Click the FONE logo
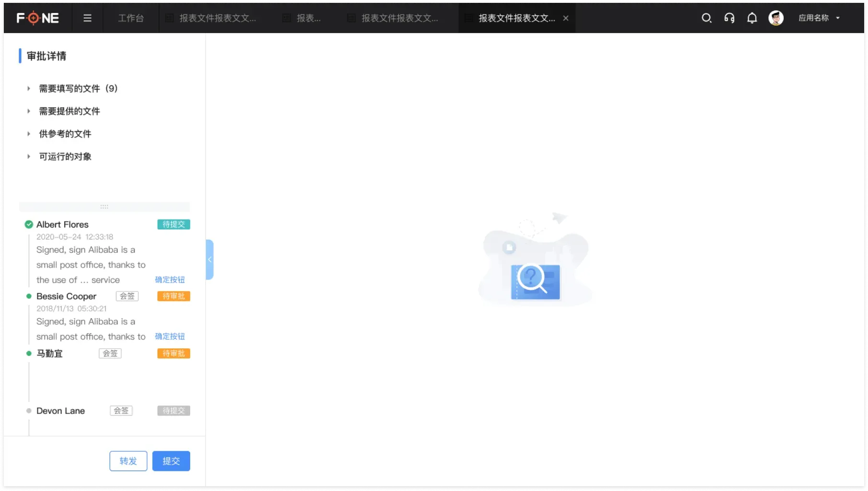Viewport: 868px width, 491px height. tap(37, 18)
